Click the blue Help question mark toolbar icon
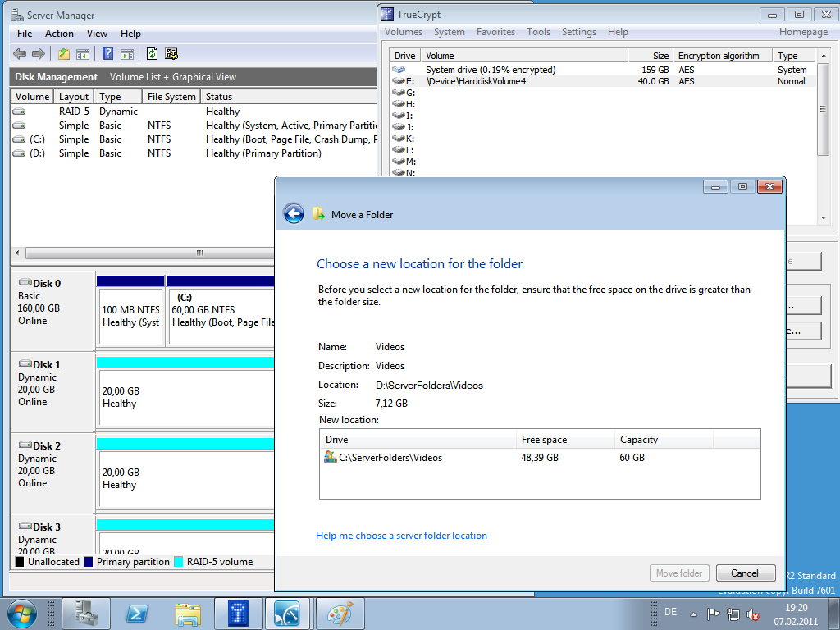The height and width of the screenshot is (630, 840). click(x=107, y=54)
